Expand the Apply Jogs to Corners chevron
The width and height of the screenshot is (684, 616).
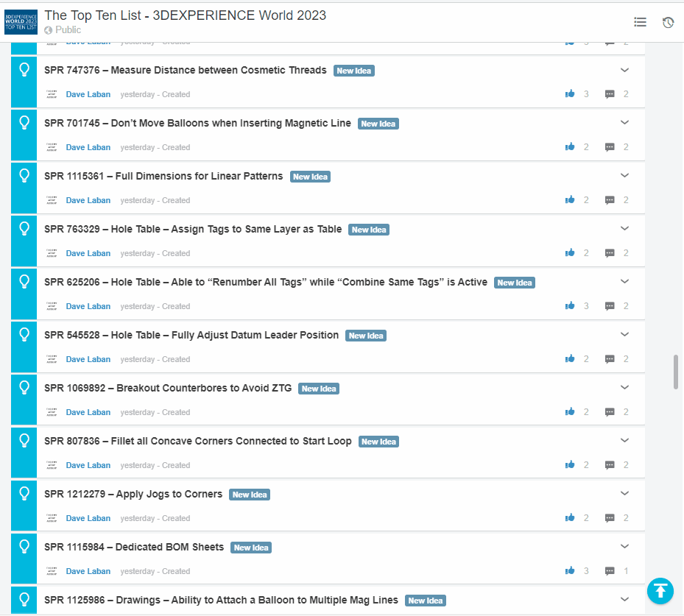624,494
